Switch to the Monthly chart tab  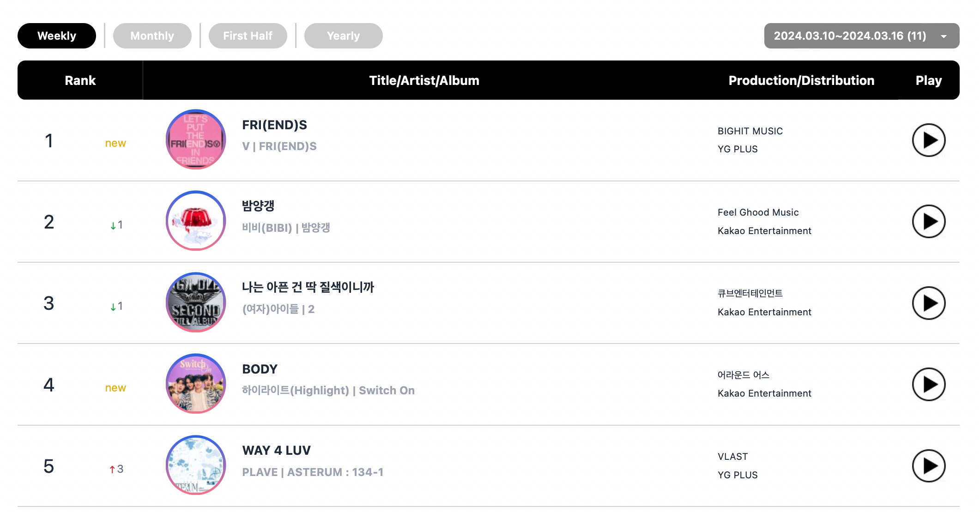coord(152,36)
